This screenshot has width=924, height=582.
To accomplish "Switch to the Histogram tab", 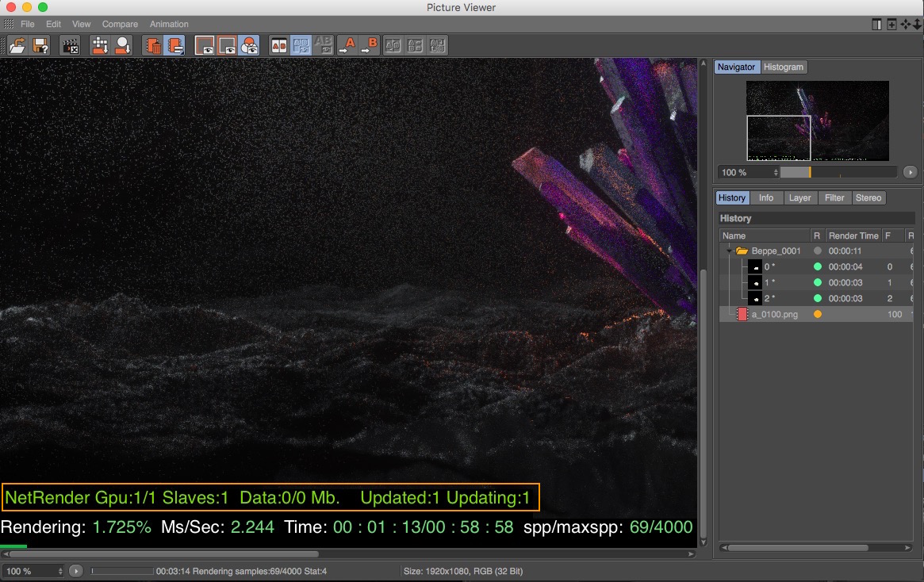I will coord(783,67).
